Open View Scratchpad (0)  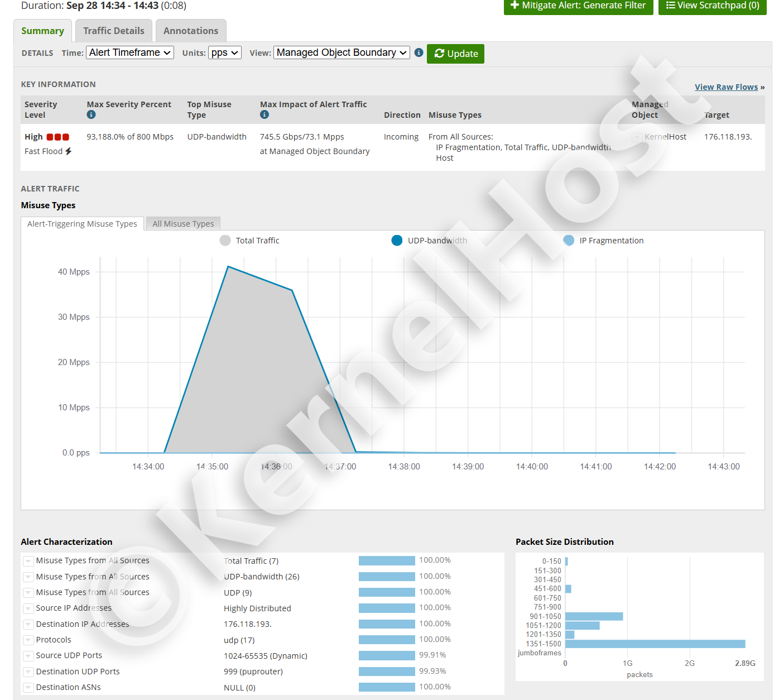713,6
